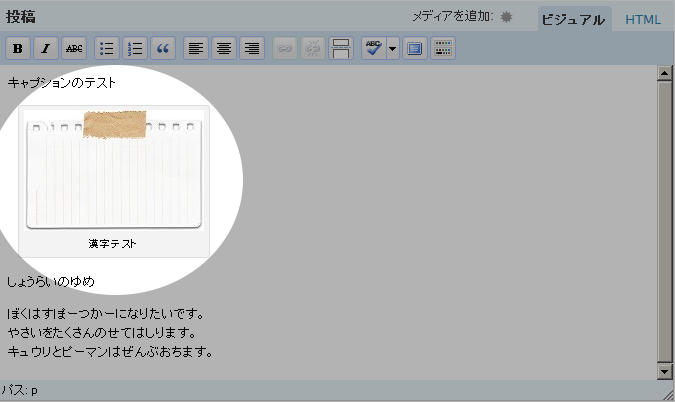Center align the text

(x=225, y=48)
